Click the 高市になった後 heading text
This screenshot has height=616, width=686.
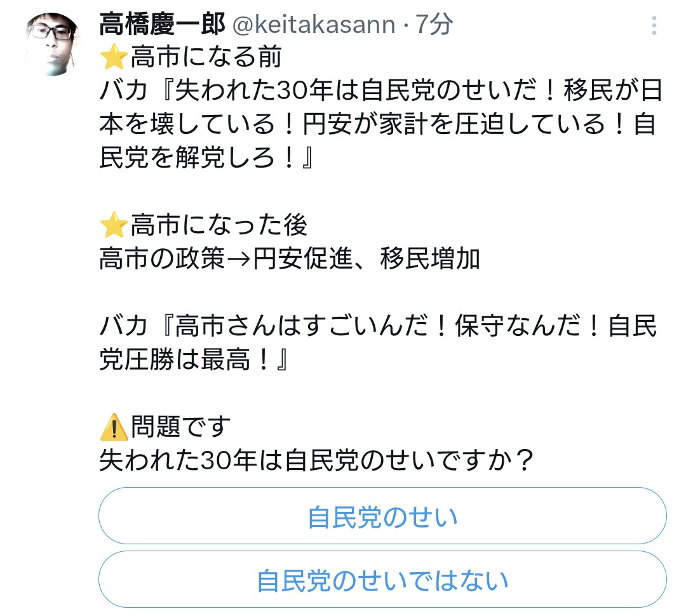click(x=219, y=225)
